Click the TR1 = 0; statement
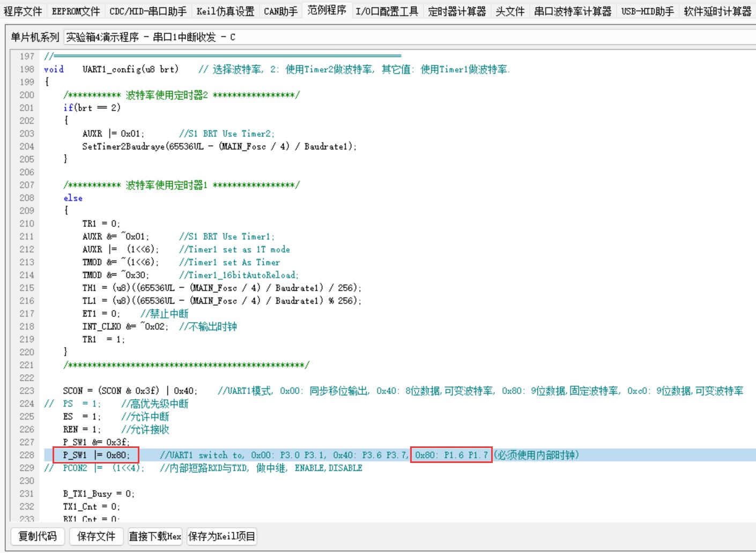Screen dimensions: 756x553 coord(101,223)
